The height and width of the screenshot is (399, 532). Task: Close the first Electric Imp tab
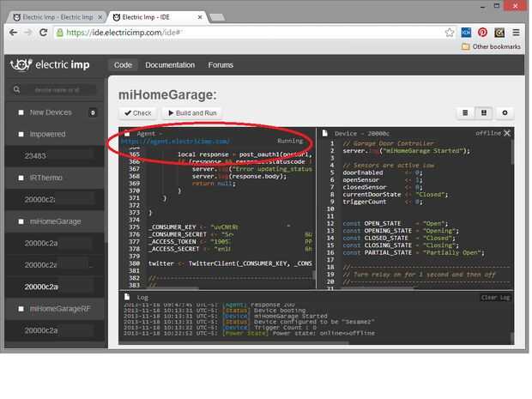pyautogui.click(x=100, y=17)
